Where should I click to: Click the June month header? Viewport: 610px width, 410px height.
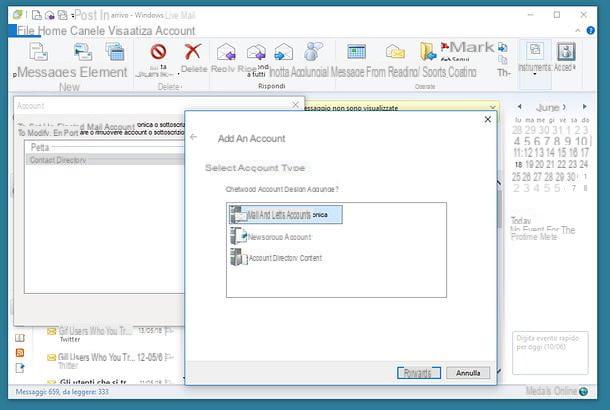[x=550, y=107]
